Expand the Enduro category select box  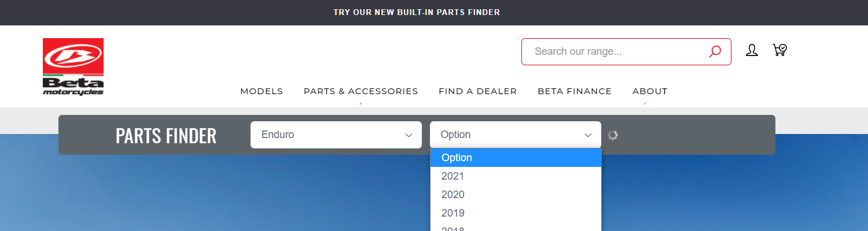pyautogui.click(x=336, y=135)
